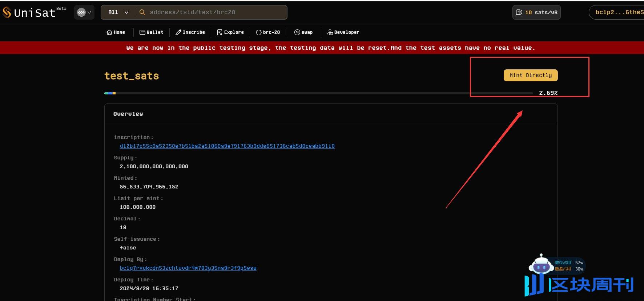Screen dimensions: 644x301
Task: Click the Developer person icon
Action: [330, 32]
